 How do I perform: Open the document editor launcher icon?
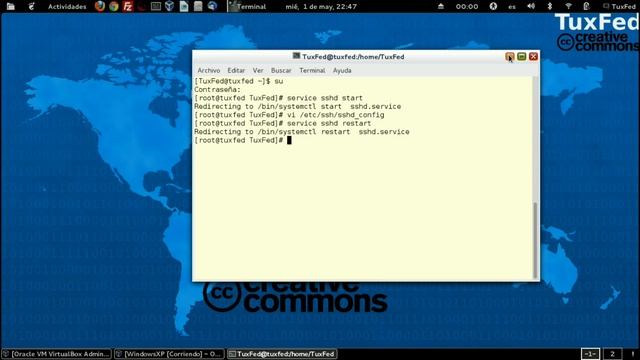tap(184, 6)
